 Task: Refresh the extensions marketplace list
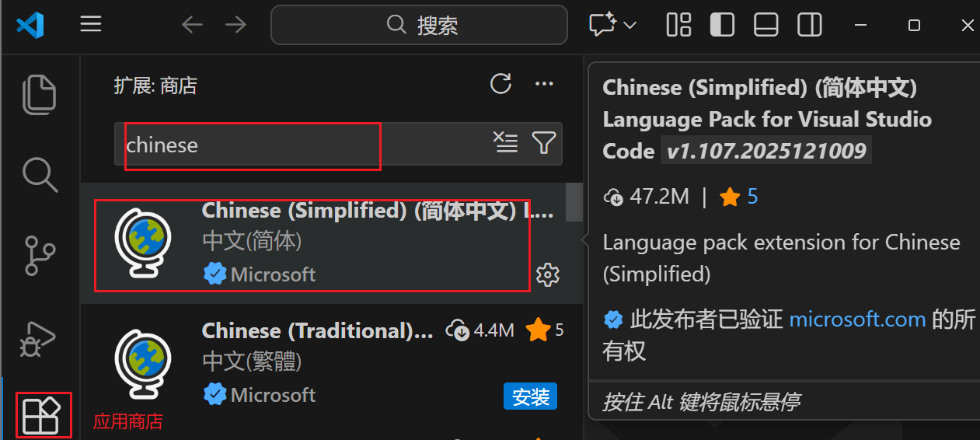[501, 84]
